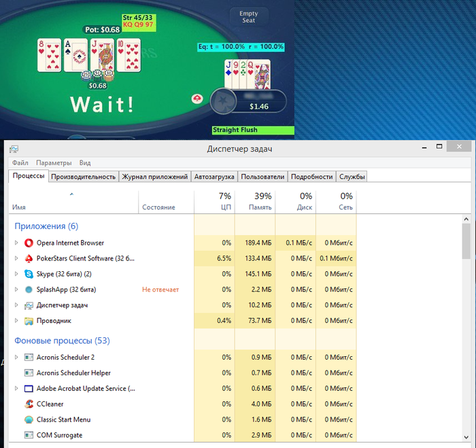476x448 pixels.
Task: Expand the PokerStars Client Software row
Action: 16,258
